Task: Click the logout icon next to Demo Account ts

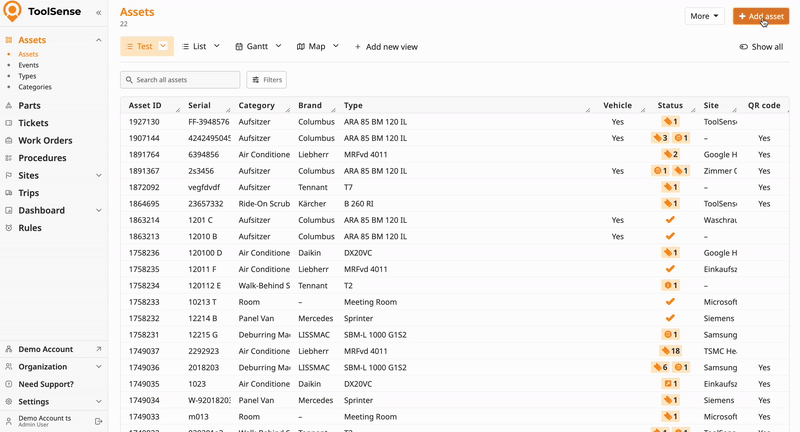Action: [x=98, y=421]
